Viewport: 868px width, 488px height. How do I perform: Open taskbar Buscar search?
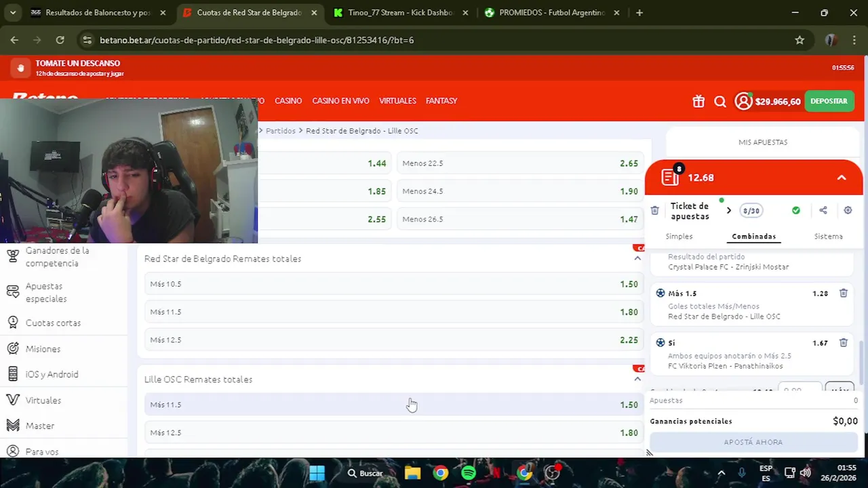(x=365, y=473)
